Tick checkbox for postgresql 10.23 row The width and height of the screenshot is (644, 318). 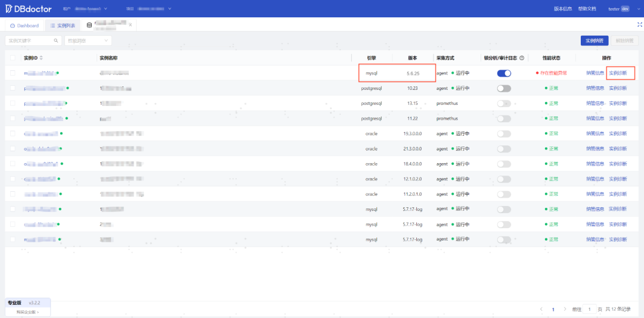pos(13,88)
